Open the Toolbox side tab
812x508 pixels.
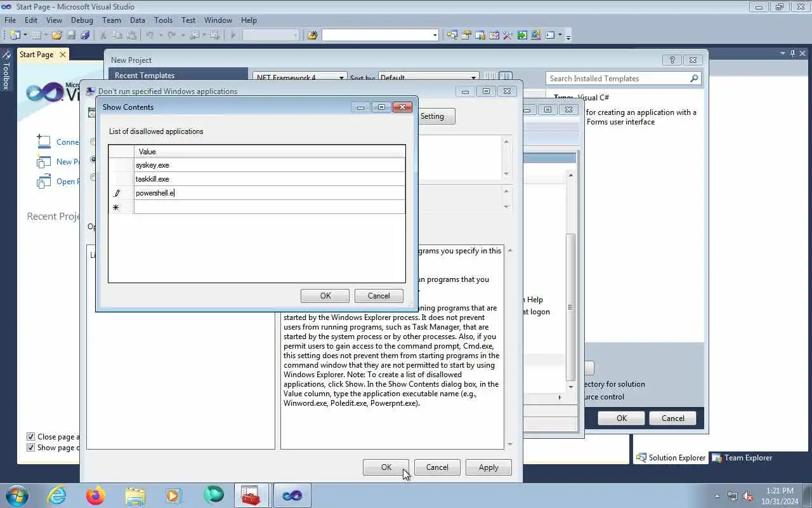click(x=6, y=70)
